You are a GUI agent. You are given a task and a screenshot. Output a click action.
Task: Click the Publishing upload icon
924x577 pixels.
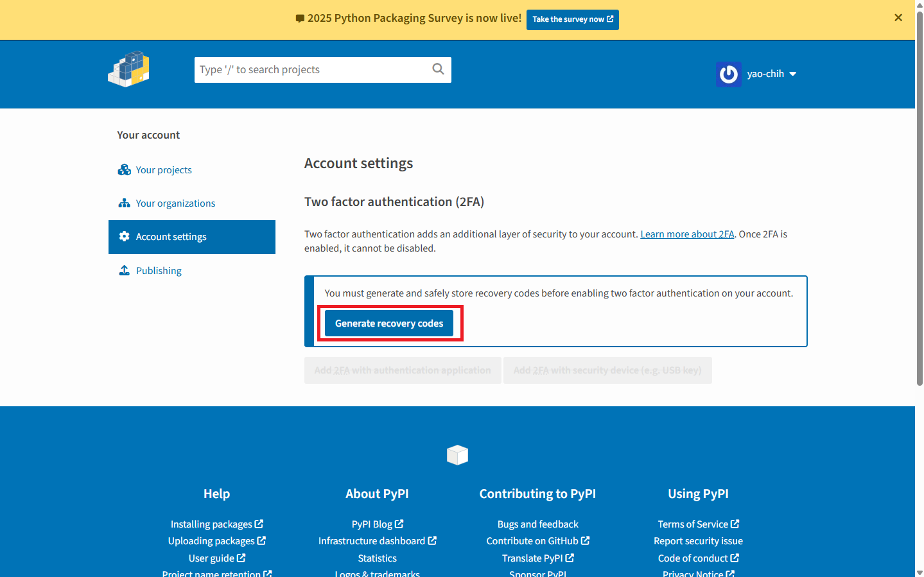pos(125,270)
